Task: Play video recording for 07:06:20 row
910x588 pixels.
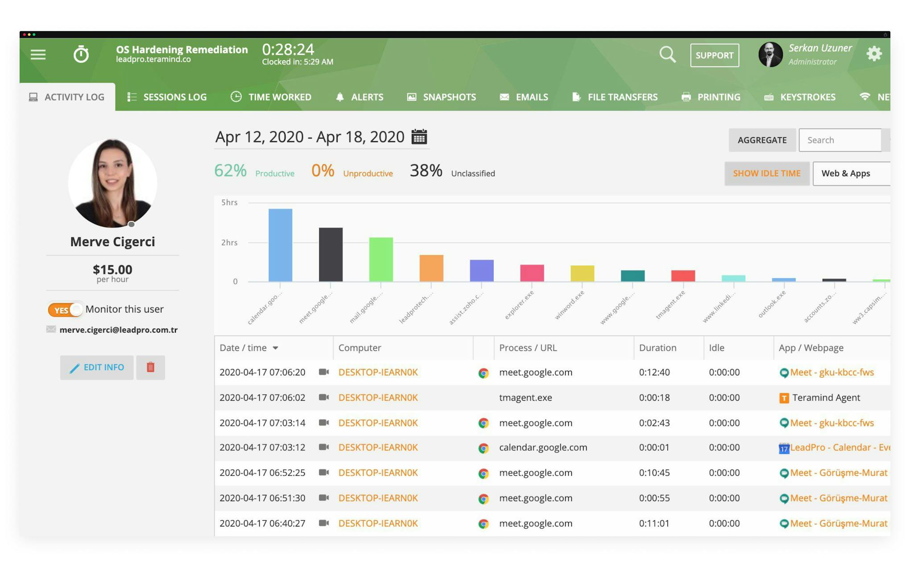Action: [324, 372]
